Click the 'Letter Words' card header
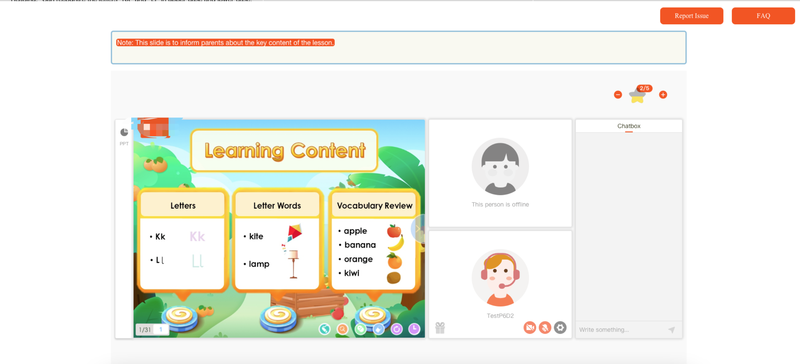 click(x=277, y=205)
